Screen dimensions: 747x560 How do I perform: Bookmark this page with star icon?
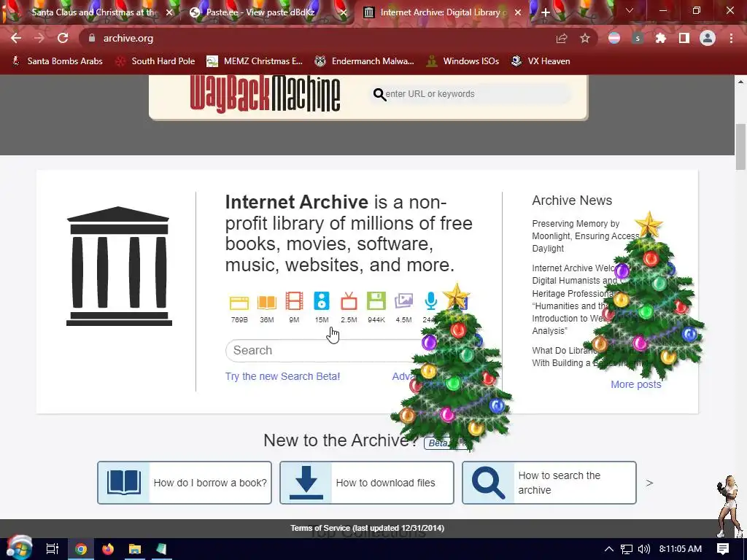(585, 39)
